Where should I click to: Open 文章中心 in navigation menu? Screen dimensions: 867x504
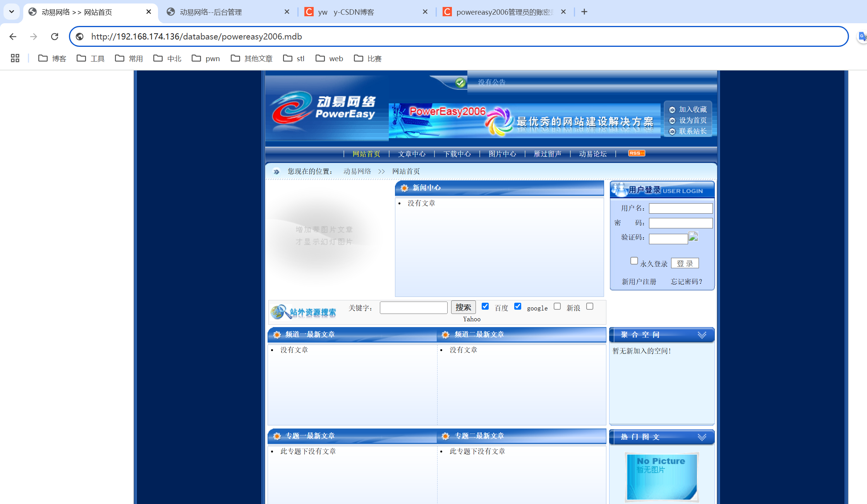[x=412, y=154]
